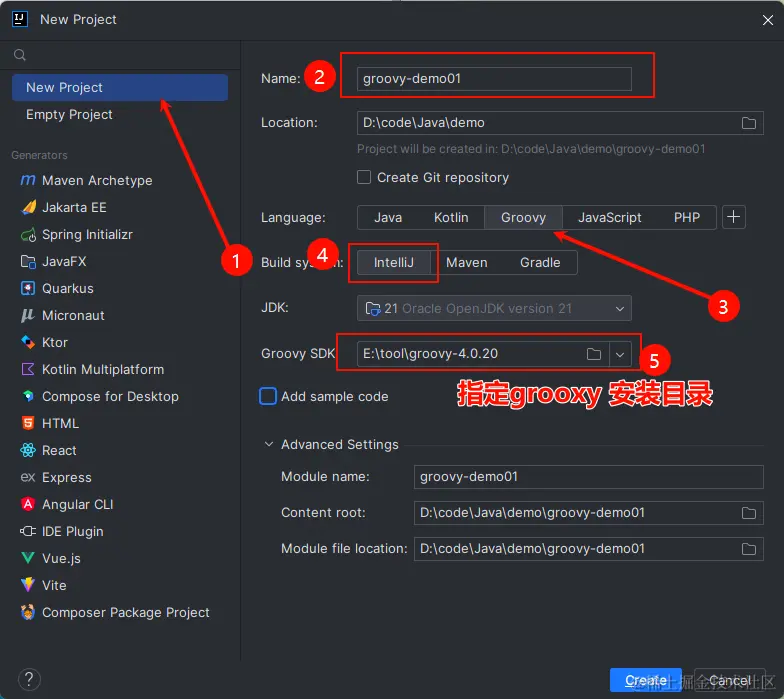Click the Vue.js generator icon
784x699 pixels.
28,558
